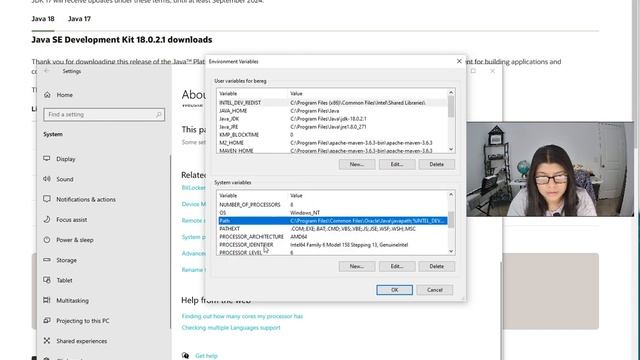
Task: Confirm the dialog with OK
Action: pyautogui.click(x=394, y=290)
